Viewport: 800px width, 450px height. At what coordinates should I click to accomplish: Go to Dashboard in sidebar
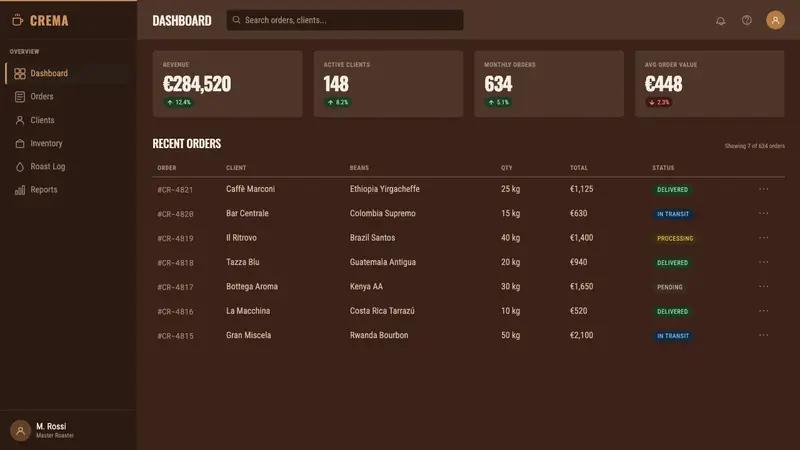(68, 73)
